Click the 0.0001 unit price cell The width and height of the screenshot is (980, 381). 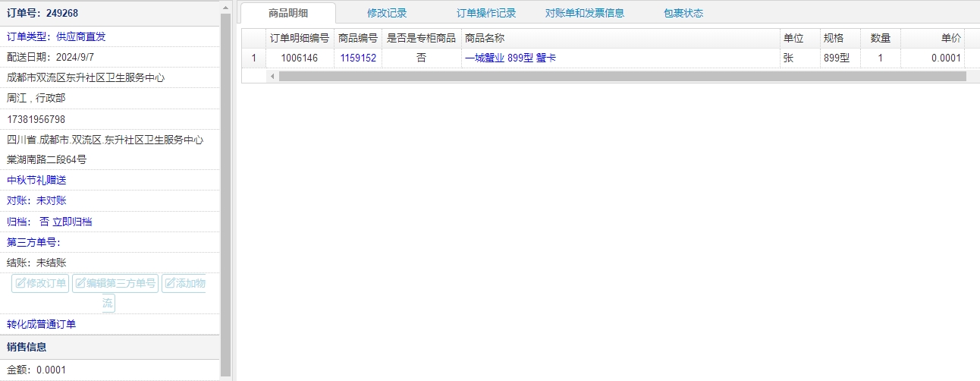932,58
